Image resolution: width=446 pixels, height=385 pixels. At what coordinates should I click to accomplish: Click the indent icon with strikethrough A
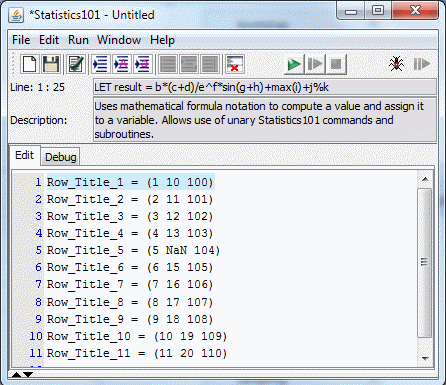click(x=121, y=64)
